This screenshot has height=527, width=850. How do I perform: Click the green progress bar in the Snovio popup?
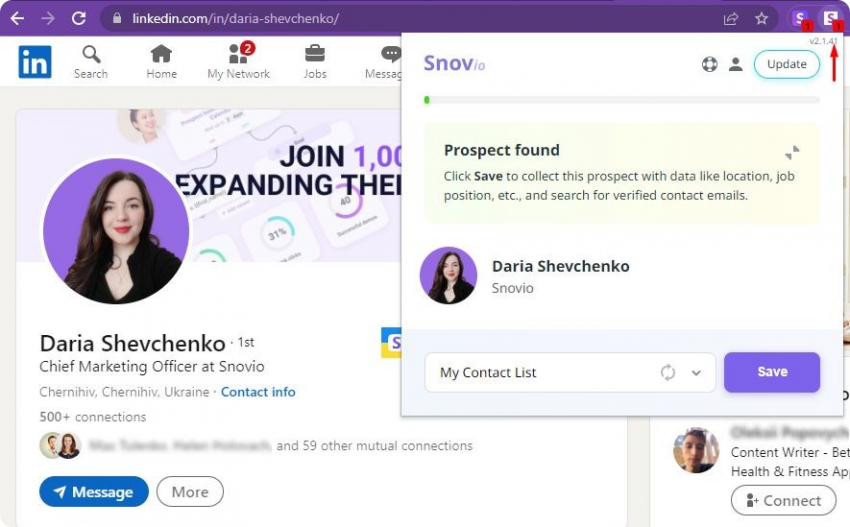tap(622, 100)
